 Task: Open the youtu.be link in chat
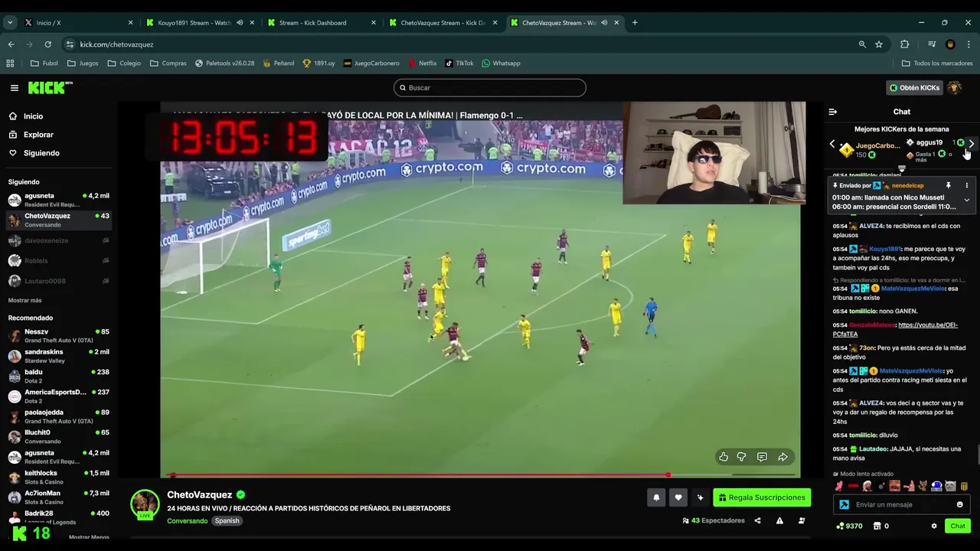(x=895, y=330)
